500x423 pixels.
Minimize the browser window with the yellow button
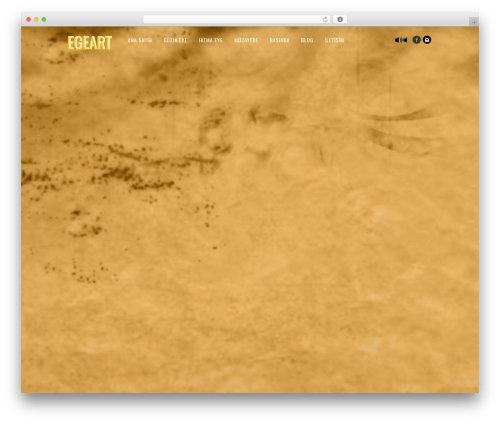(x=36, y=19)
